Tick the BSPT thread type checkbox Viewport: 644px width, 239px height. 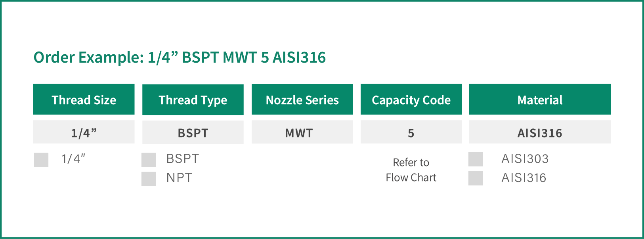pyautogui.click(x=149, y=160)
